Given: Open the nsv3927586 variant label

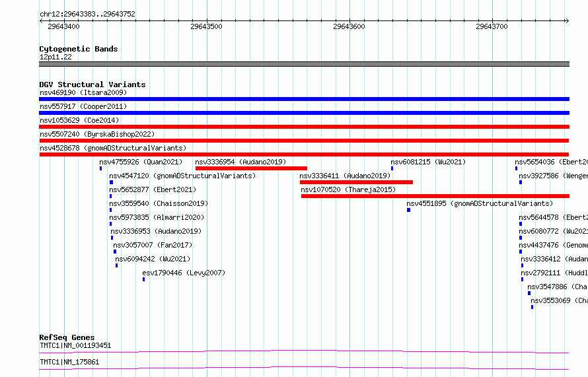Looking at the screenshot, I should tap(554, 176).
